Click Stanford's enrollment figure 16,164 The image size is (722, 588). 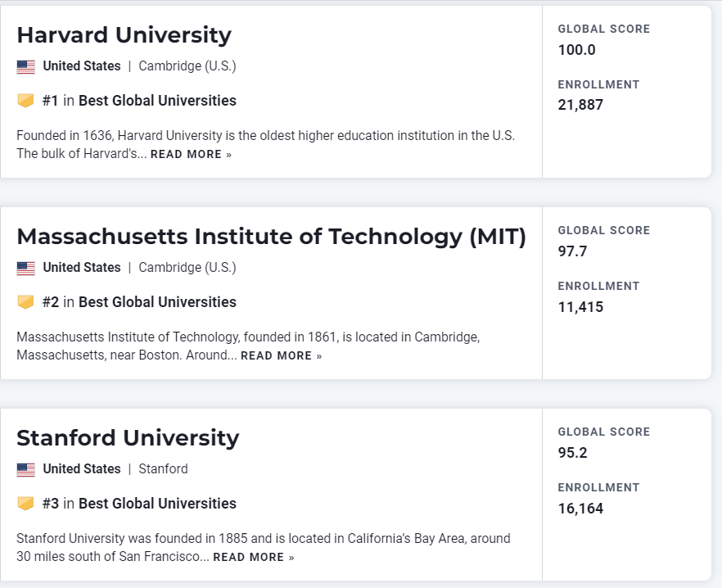[x=580, y=509]
